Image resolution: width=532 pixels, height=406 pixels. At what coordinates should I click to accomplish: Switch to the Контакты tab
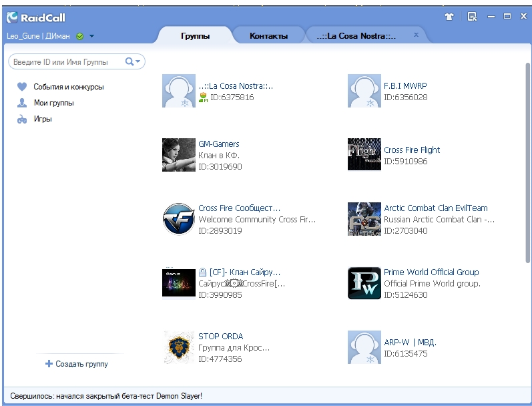[268, 36]
